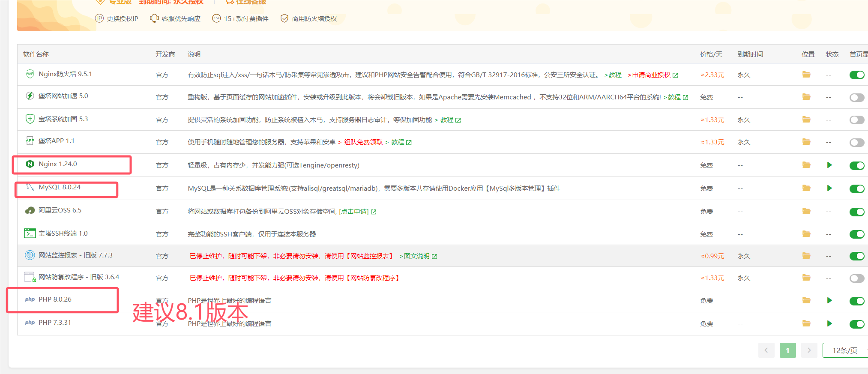The image size is (868, 374).
Task: Click the 堡塔网站加速 lightning icon
Action: point(30,96)
